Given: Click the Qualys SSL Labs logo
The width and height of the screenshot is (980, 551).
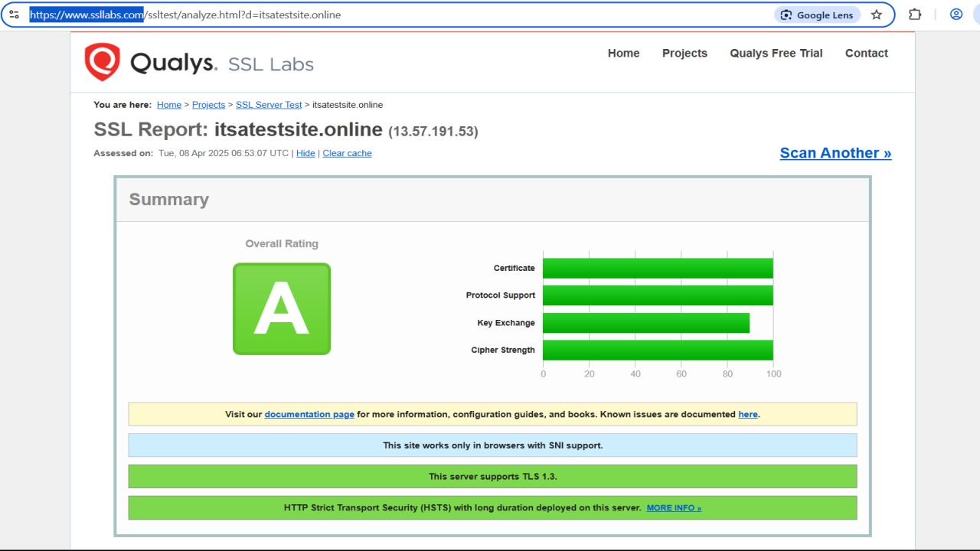Looking at the screenshot, I should (199, 62).
